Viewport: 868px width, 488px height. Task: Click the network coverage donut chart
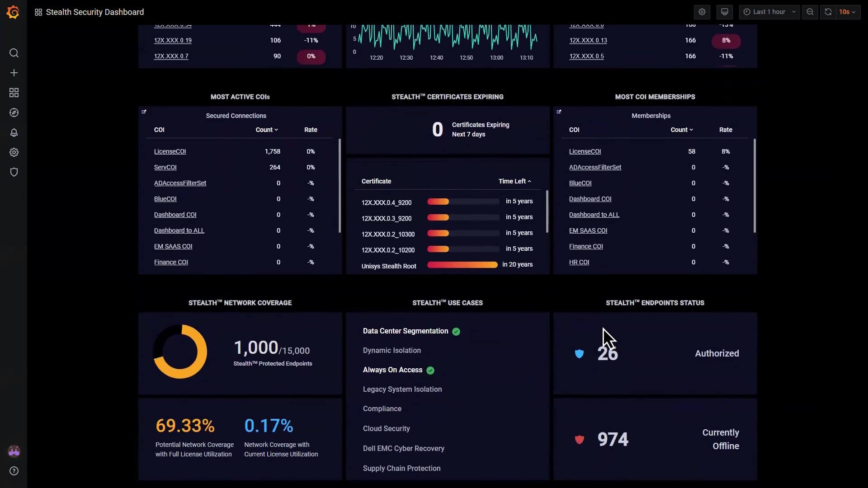(180, 352)
